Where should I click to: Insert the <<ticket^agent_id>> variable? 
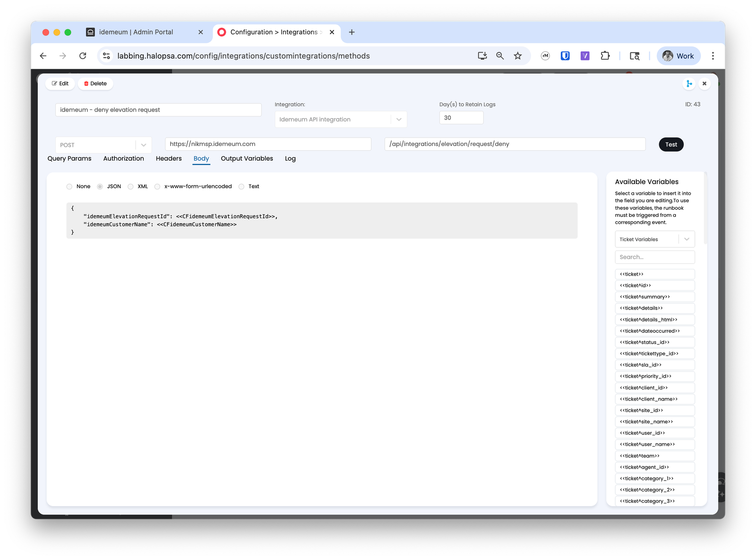[x=655, y=467]
